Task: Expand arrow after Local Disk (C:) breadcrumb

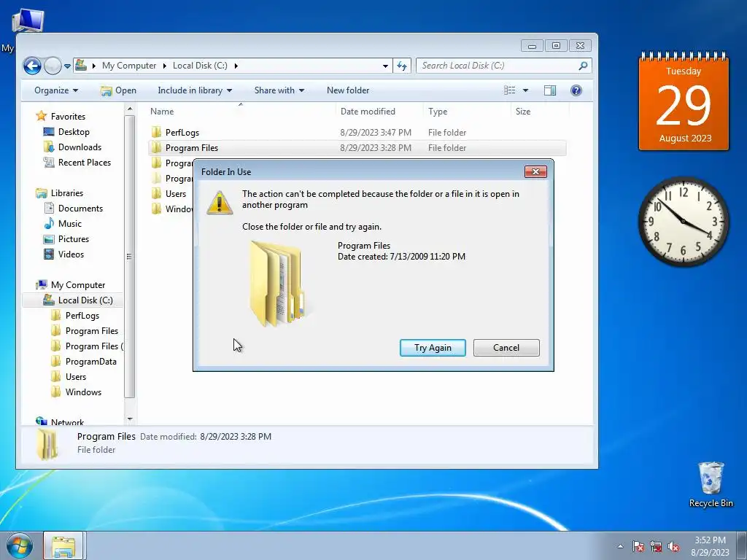Action: pyautogui.click(x=236, y=66)
